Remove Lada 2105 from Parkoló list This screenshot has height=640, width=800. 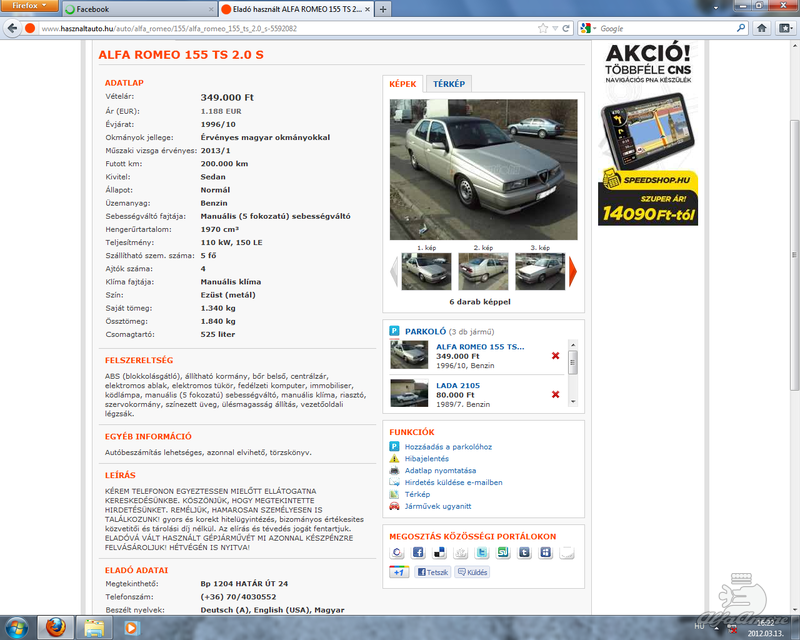(556, 395)
